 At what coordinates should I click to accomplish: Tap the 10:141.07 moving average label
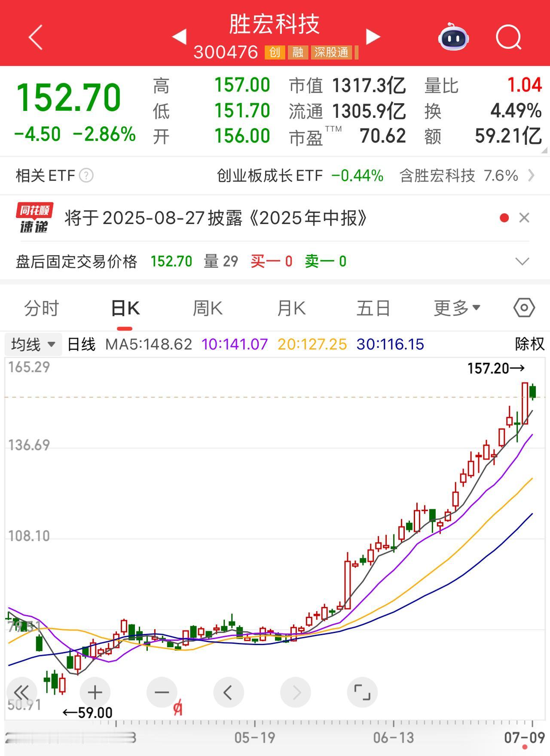(235, 344)
